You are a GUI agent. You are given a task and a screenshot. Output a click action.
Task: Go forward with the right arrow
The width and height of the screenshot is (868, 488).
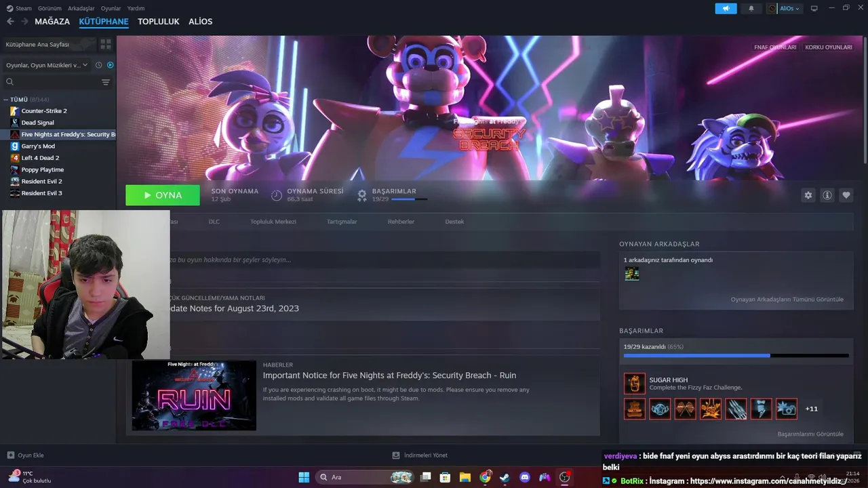click(24, 22)
